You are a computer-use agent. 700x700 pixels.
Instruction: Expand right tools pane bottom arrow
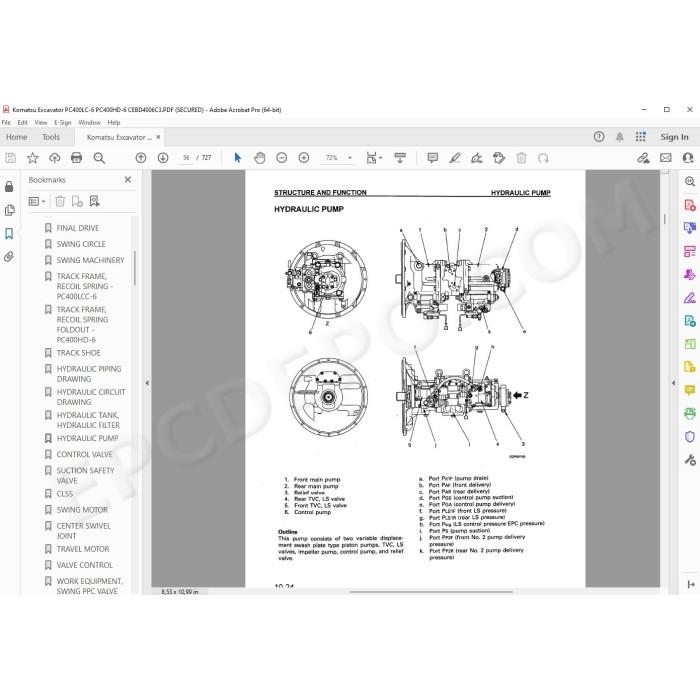point(691,584)
